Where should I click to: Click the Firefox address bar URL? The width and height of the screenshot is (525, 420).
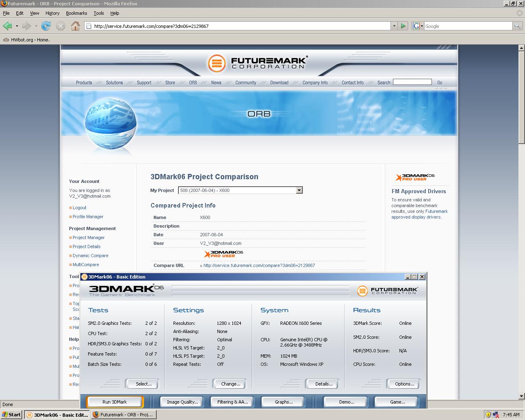[x=238, y=26]
